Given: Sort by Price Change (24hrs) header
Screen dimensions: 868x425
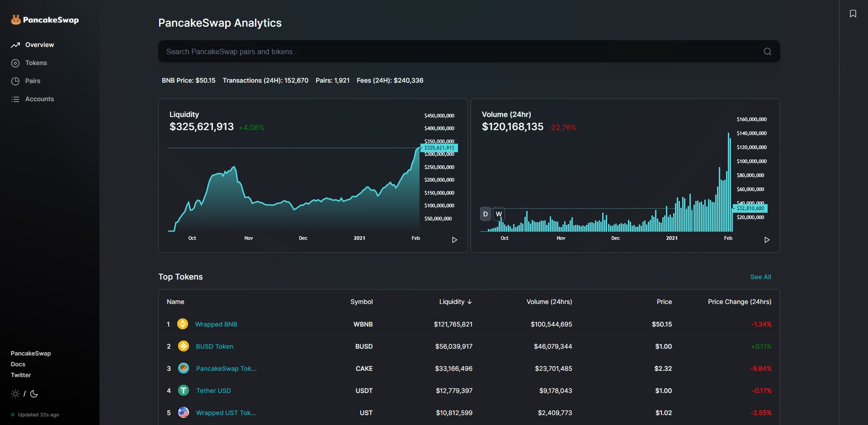Looking at the screenshot, I should tap(740, 302).
